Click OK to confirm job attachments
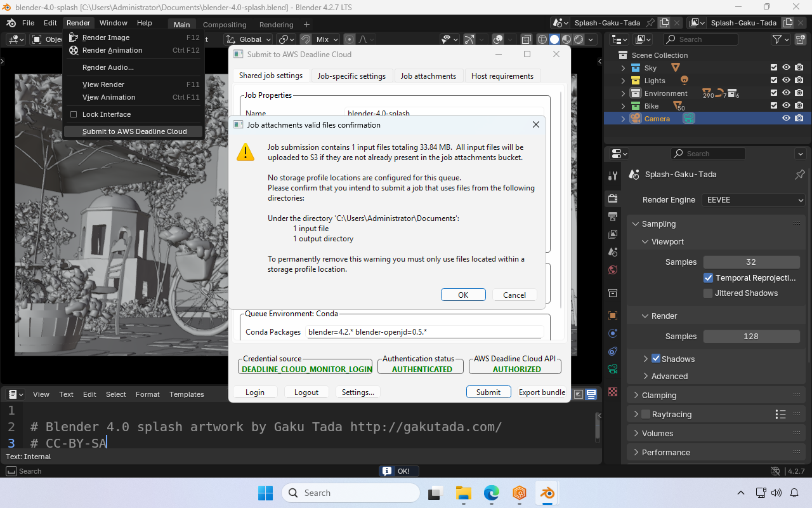Screen dimensions: 812x508 coord(463,294)
